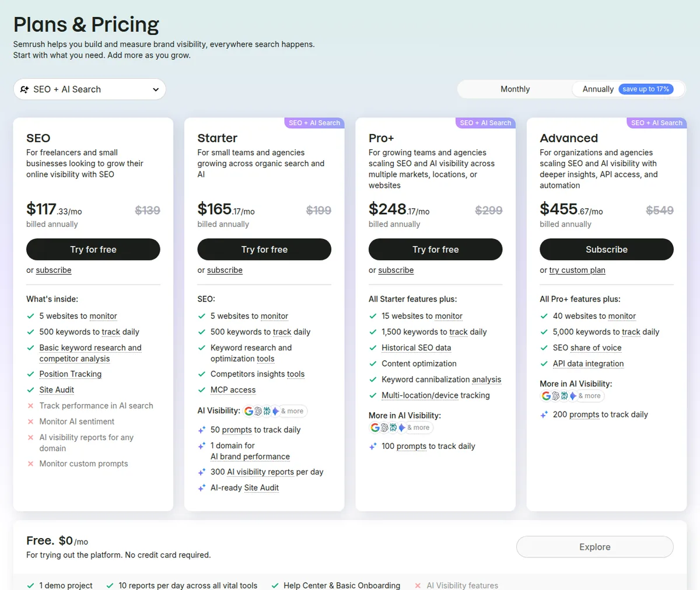Subscribe to the Advanced plan
The width and height of the screenshot is (700, 590).
tap(607, 250)
